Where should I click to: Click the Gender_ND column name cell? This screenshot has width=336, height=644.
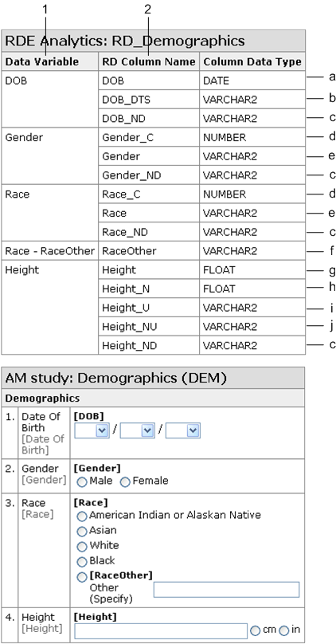point(149,175)
